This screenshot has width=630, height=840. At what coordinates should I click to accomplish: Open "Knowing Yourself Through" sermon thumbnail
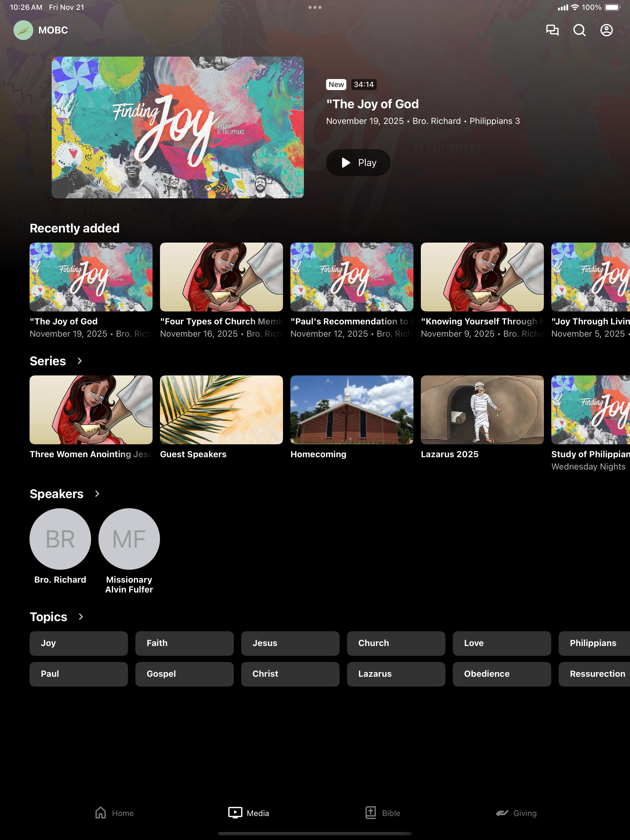482,277
